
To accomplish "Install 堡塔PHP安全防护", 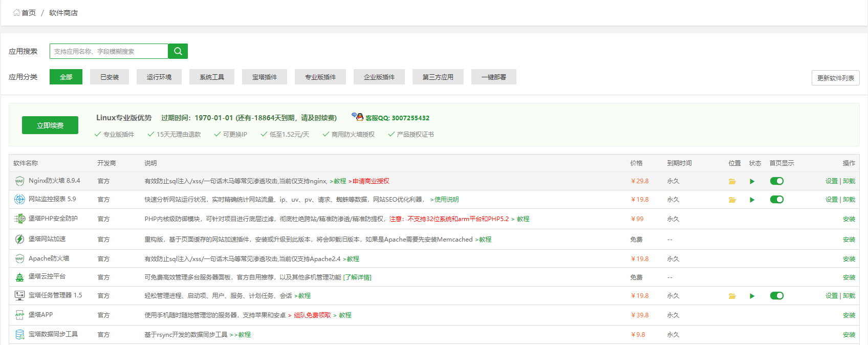I will pyautogui.click(x=849, y=219).
